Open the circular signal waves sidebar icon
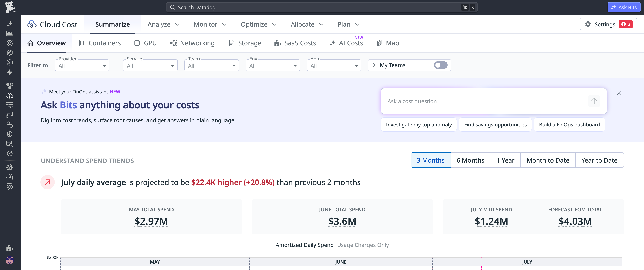Viewport: 644px width, 270px height. click(10, 62)
